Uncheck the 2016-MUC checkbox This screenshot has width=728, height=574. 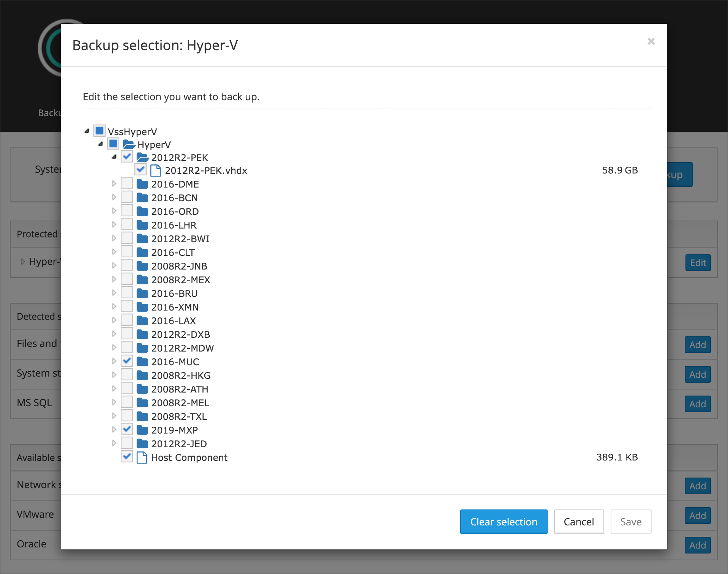[127, 361]
